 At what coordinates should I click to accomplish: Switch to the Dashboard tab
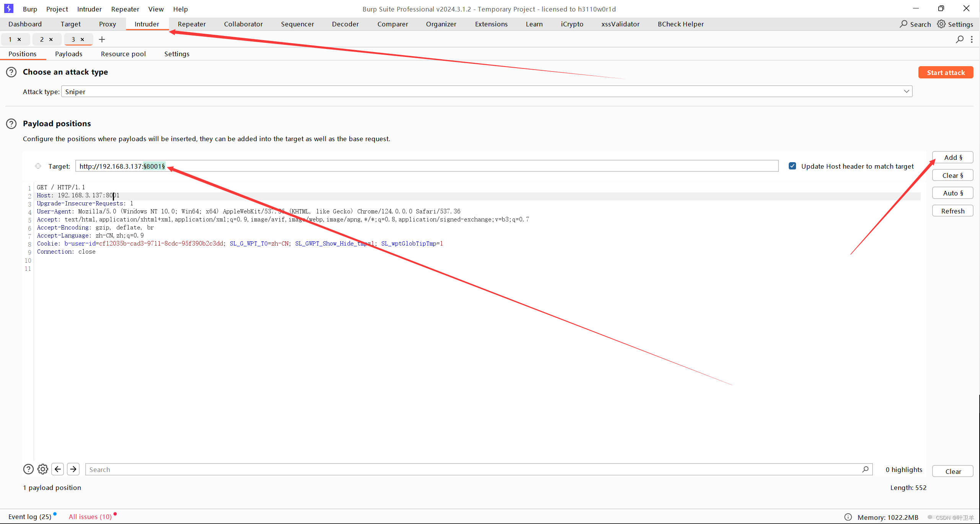point(25,24)
